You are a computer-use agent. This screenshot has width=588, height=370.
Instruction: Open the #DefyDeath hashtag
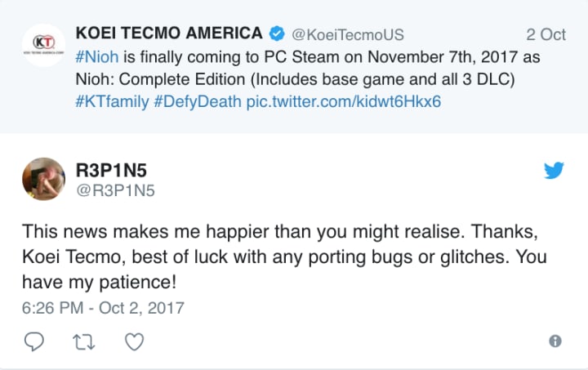197,106
